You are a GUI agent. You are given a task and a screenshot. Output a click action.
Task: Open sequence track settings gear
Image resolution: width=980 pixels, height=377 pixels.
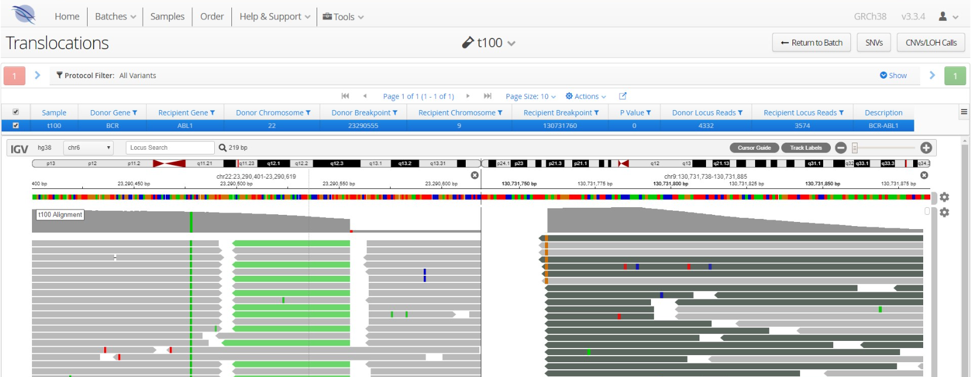pyautogui.click(x=944, y=197)
